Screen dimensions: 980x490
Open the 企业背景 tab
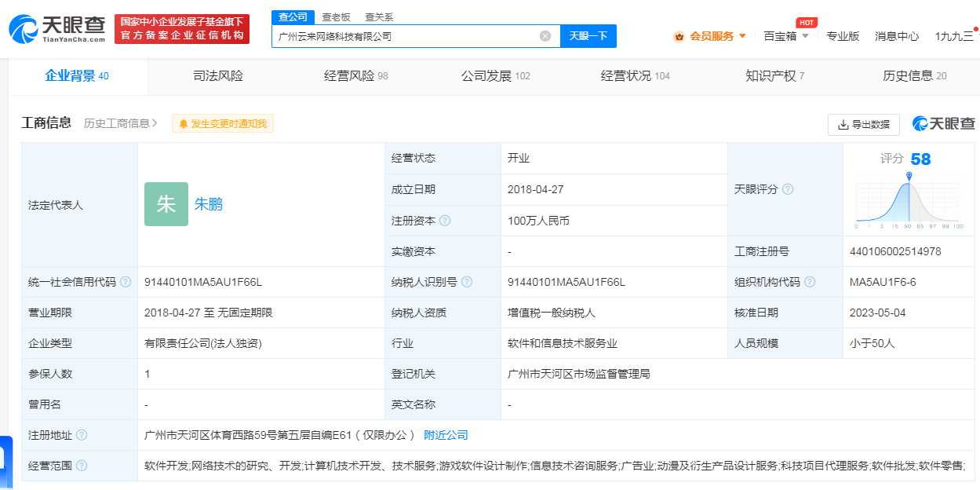click(77, 76)
